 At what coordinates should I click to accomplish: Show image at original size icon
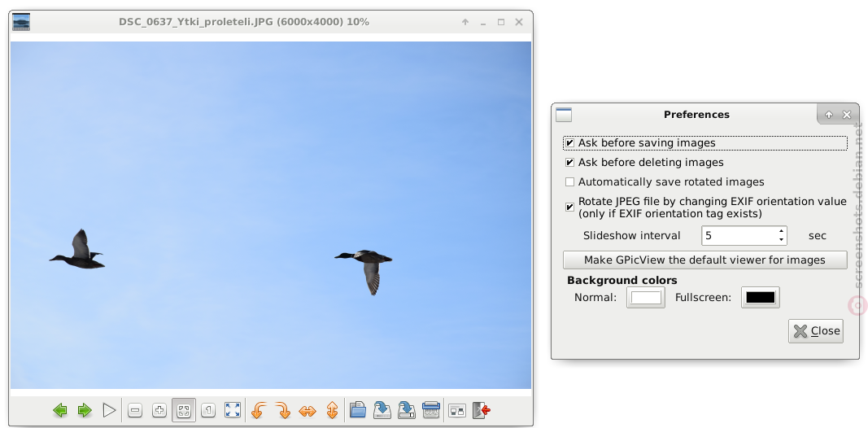[208, 410]
